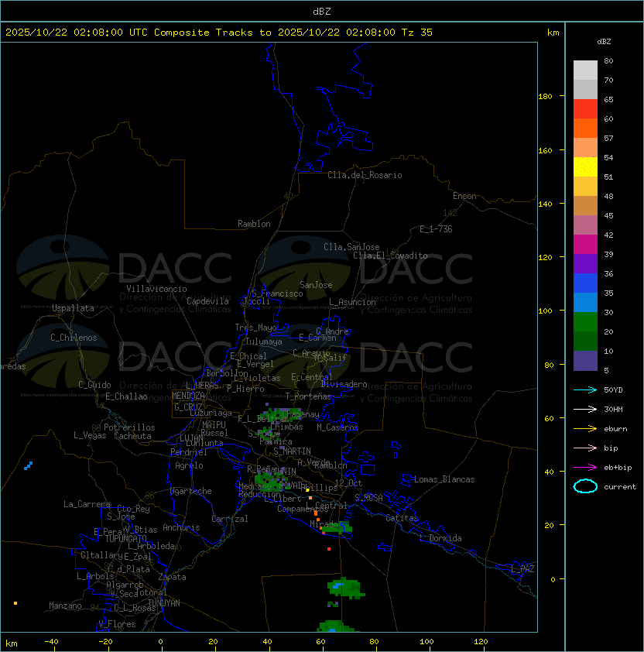Viewport: 644px width, 652px height.
Task: Click the C_Chilenos place label
Action: [x=74, y=338]
